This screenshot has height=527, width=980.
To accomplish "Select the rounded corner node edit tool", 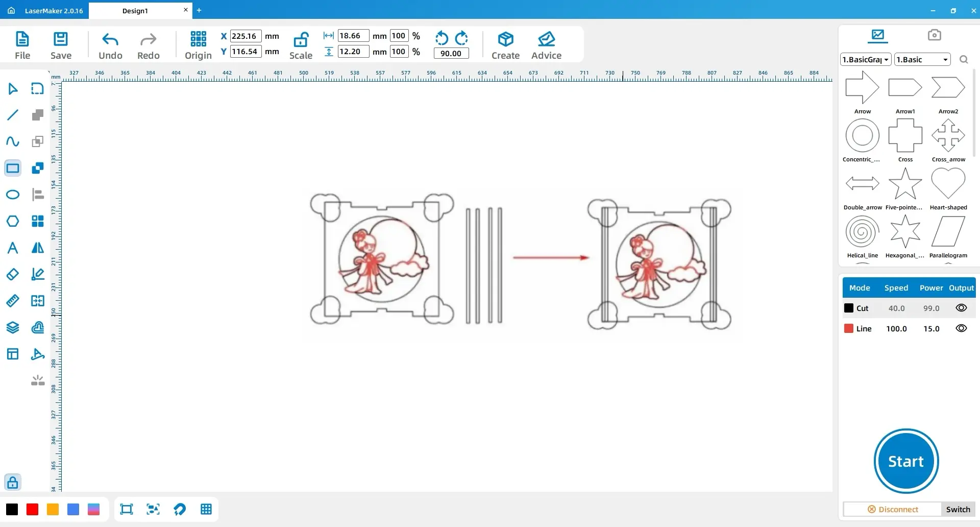I will [38, 89].
